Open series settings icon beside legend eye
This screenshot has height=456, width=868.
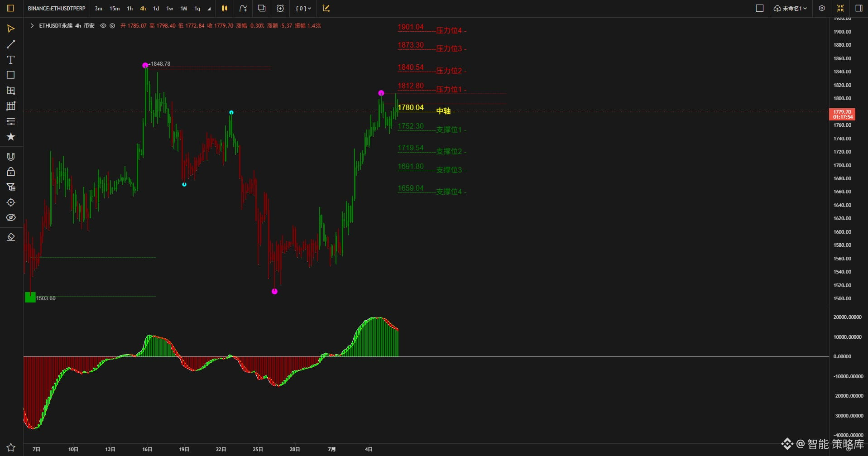pos(112,26)
